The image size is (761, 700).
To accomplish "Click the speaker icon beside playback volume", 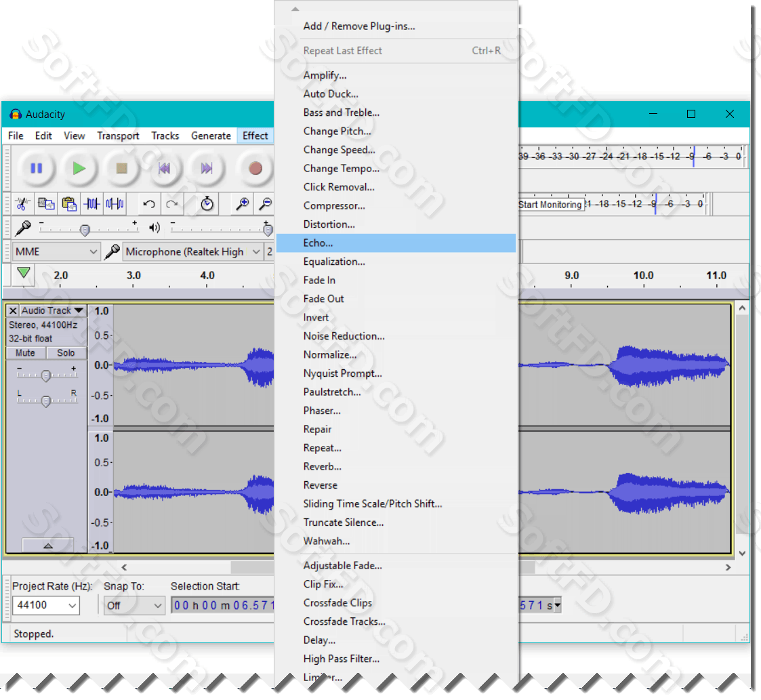I will pos(155,227).
